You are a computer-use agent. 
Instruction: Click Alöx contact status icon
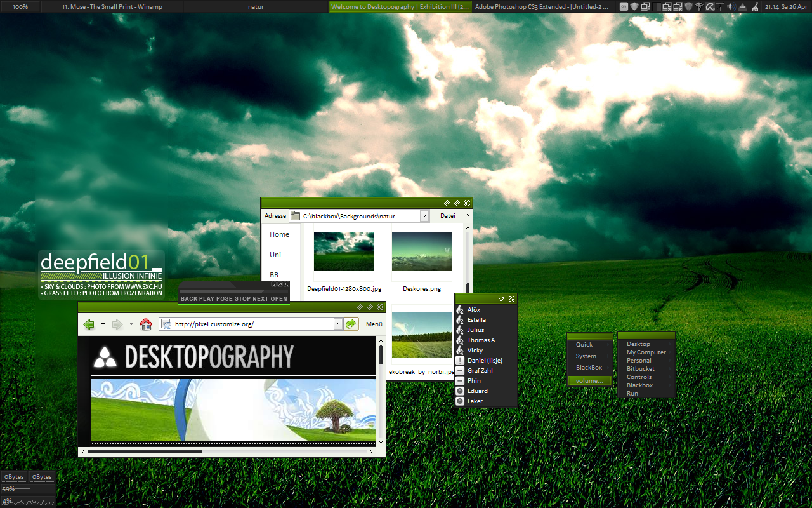click(x=460, y=310)
